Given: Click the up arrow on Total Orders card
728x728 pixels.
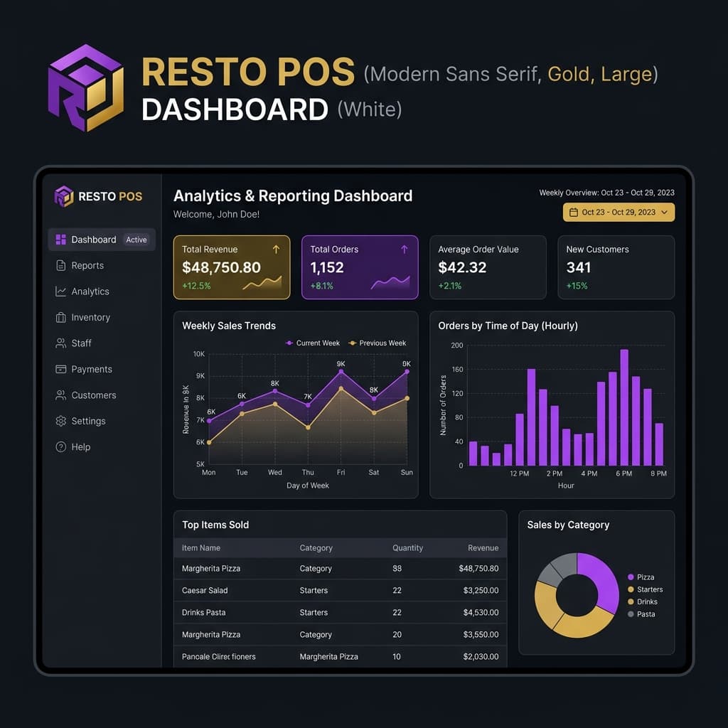Looking at the screenshot, I should pos(405,250).
